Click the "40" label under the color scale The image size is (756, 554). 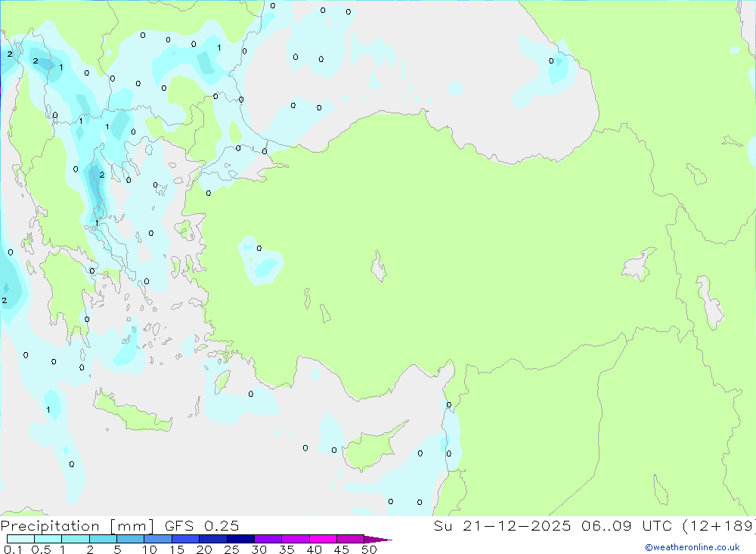tap(314, 549)
